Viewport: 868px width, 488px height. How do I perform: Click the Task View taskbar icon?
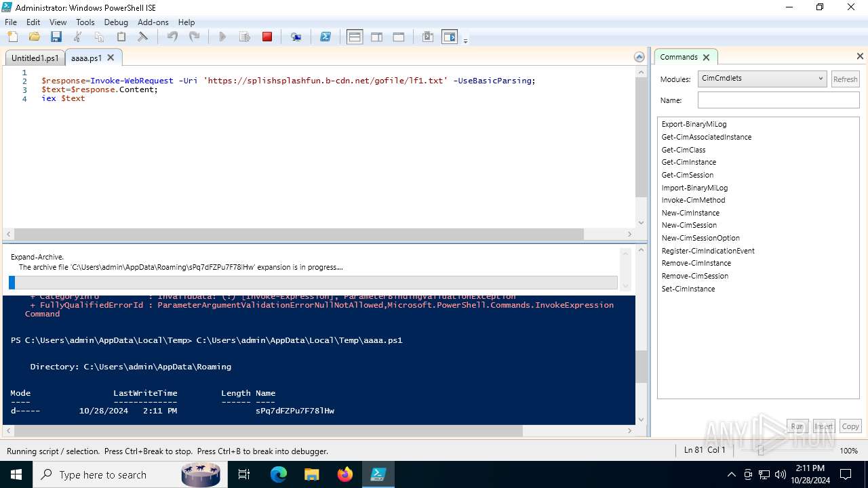click(x=244, y=474)
